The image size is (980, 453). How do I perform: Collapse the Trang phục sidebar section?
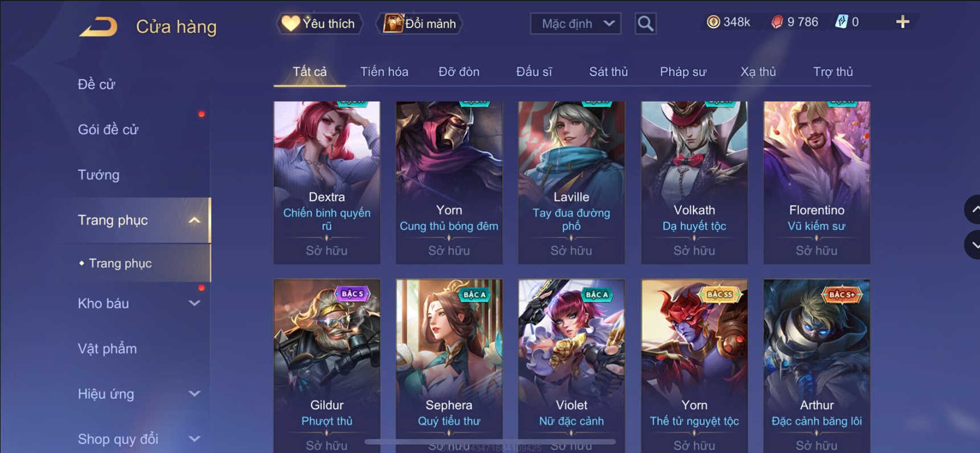[194, 220]
